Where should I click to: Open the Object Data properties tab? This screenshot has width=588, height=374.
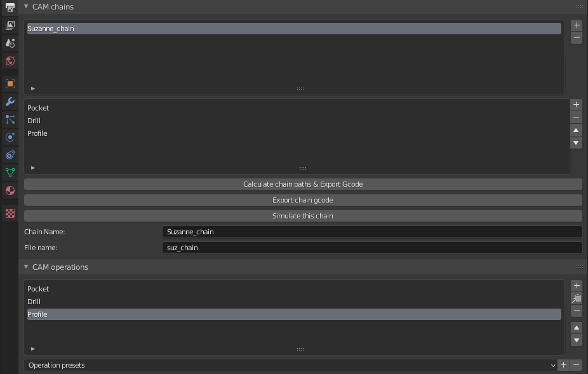[x=10, y=172]
